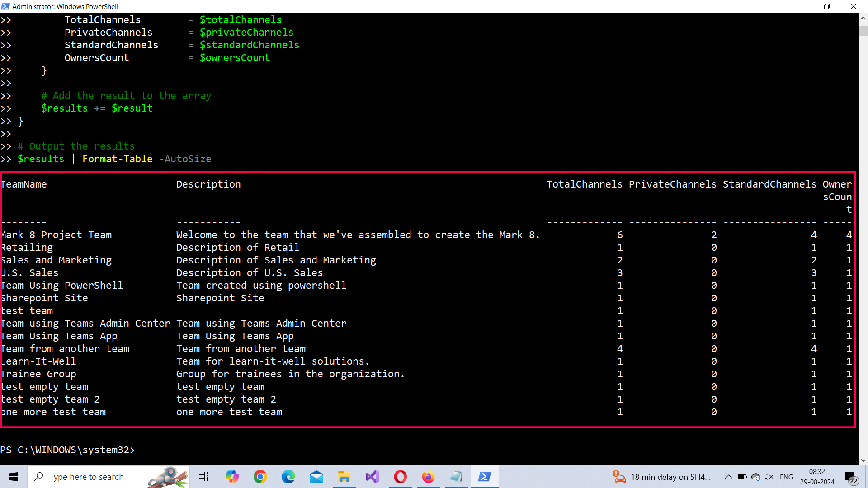
Task: Click 'Team Using PowerShell' team name
Action: click(x=62, y=286)
